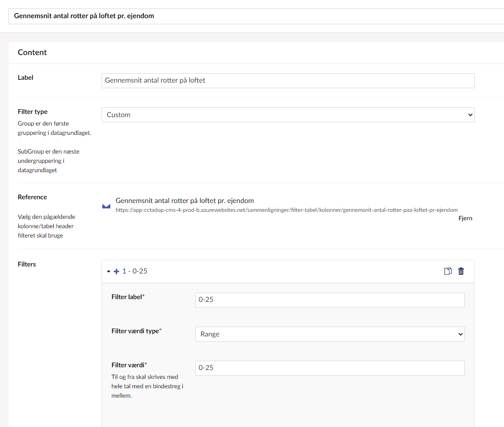Click the Filter værdi type field label
This screenshot has width=504, height=427.
coord(135,331)
